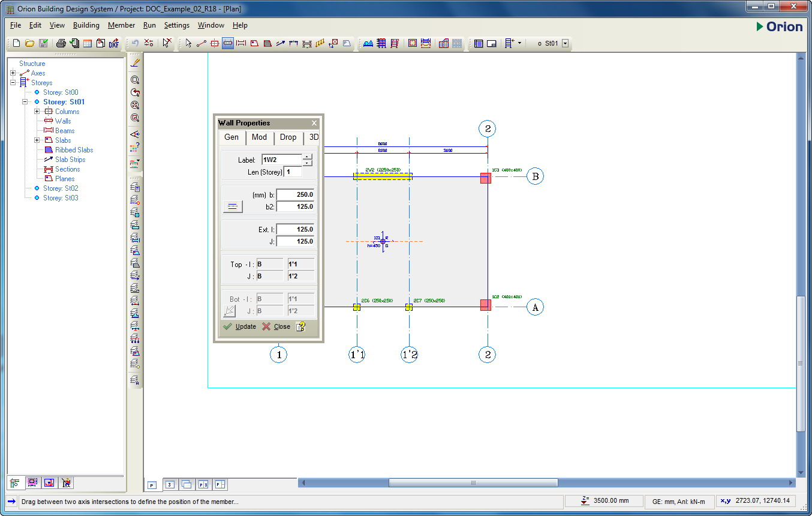Select the Beam insert tool
812x516 pixels.
point(241,43)
